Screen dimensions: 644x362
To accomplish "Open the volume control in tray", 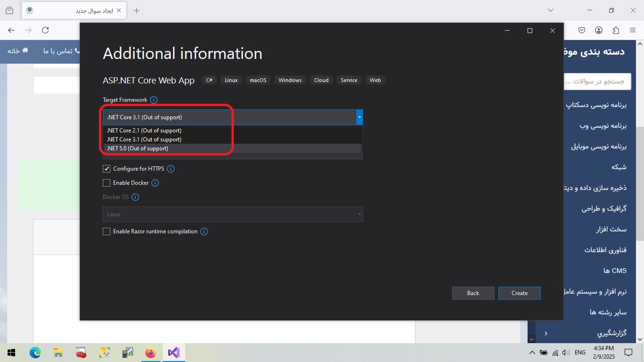I will (x=566, y=353).
